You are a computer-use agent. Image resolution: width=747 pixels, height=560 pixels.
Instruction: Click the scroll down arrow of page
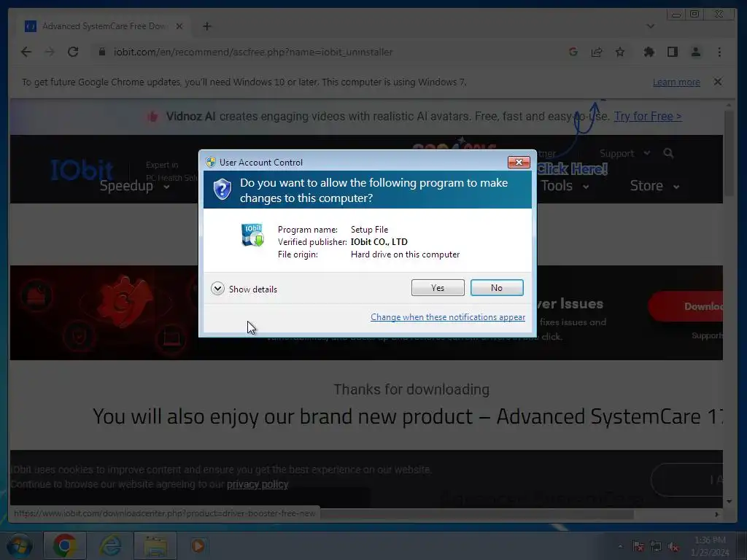pos(729,502)
